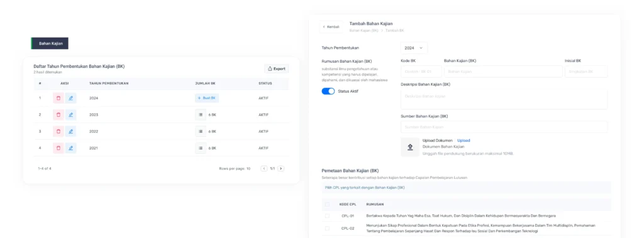The height and width of the screenshot is (238, 644).
Task: Toggle the Status Aktif switch
Action: click(328, 91)
